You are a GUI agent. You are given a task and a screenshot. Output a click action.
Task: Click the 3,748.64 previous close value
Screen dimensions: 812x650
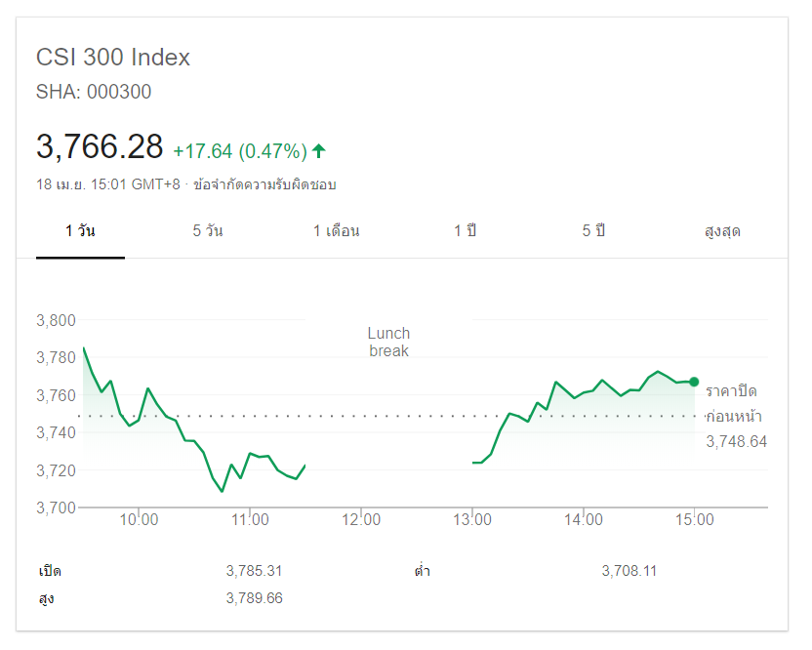[x=736, y=441]
